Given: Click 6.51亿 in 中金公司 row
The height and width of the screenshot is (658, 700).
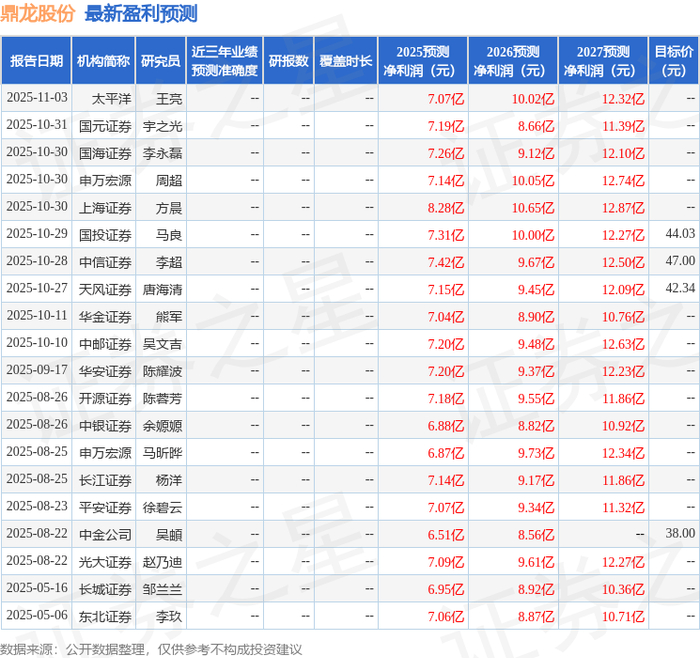Looking at the screenshot, I should click(446, 534).
